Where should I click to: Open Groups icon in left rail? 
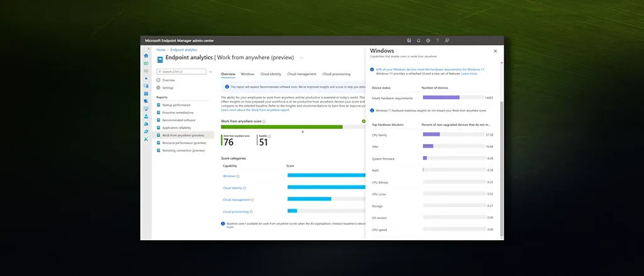pos(146,124)
